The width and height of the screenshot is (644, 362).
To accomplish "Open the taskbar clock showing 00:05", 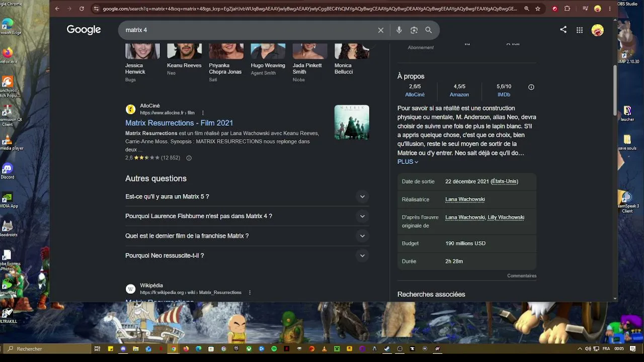I will point(619,348).
